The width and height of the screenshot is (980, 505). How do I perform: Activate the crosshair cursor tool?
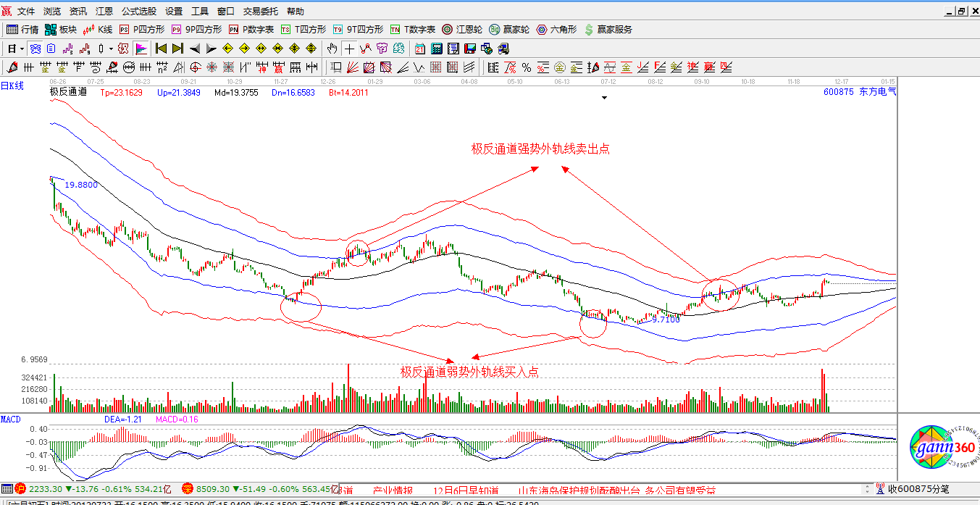tap(349, 49)
